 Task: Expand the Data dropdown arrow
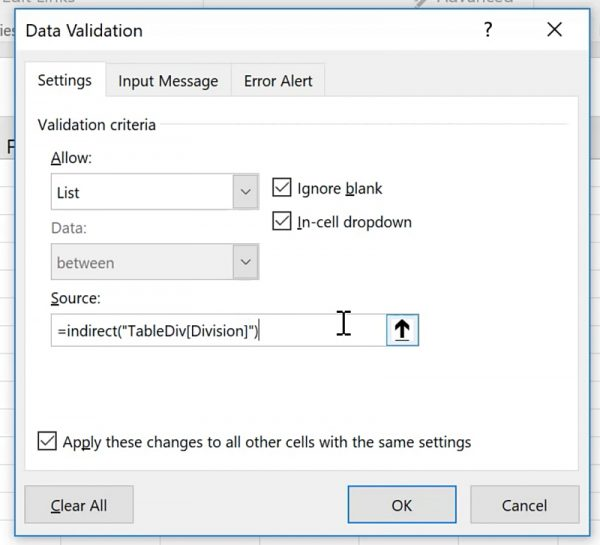[x=245, y=263]
